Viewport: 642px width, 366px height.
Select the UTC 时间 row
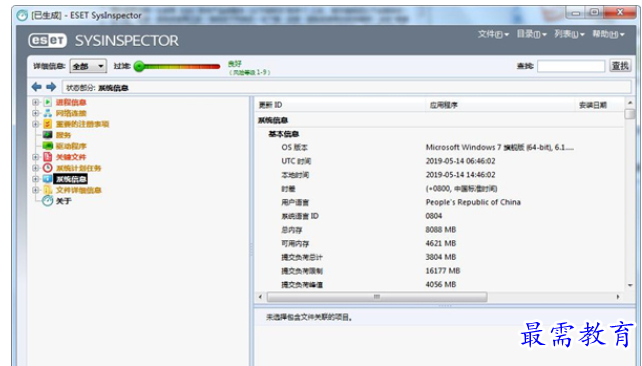[440, 161]
